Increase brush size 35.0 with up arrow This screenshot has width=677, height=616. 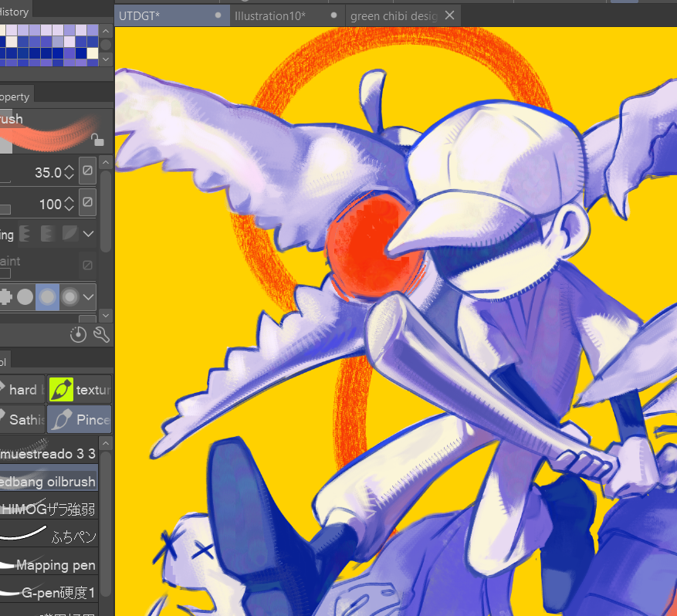(69, 168)
